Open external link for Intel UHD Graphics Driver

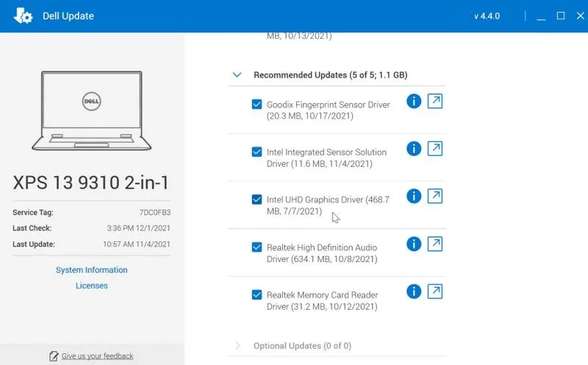[x=435, y=196]
